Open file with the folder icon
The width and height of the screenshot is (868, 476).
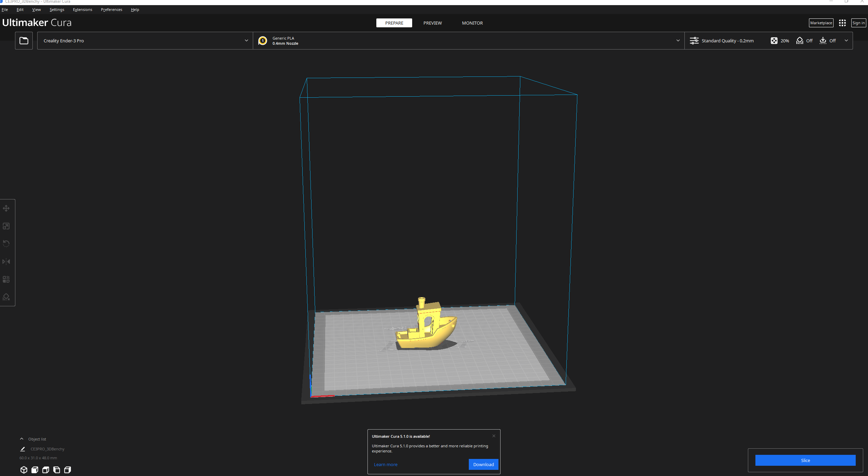click(24, 41)
